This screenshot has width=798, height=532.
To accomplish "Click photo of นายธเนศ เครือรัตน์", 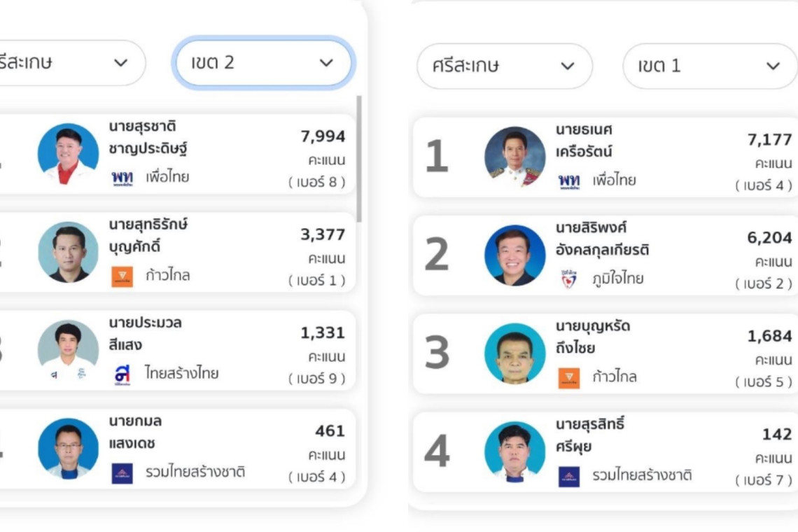I will tap(514, 157).
